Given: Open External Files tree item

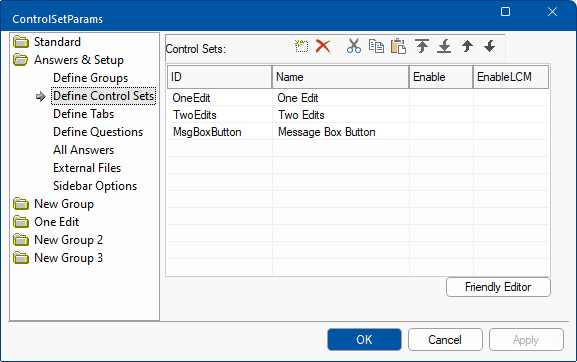Looking at the screenshot, I should coord(87,168).
